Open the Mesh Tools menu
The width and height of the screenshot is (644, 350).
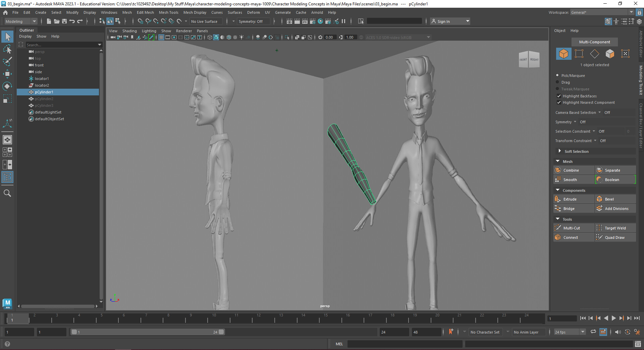[169, 12]
